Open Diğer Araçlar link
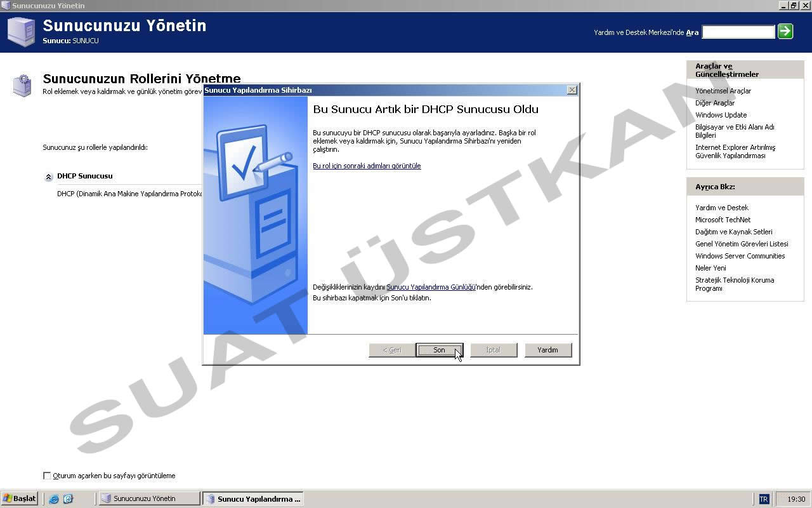This screenshot has height=508, width=812. pos(715,103)
